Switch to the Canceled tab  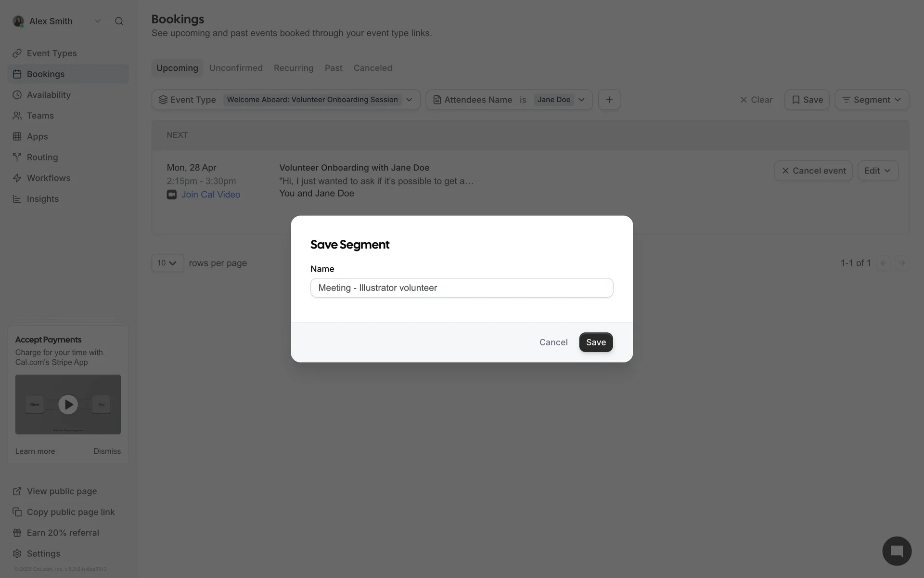coord(373,68)
